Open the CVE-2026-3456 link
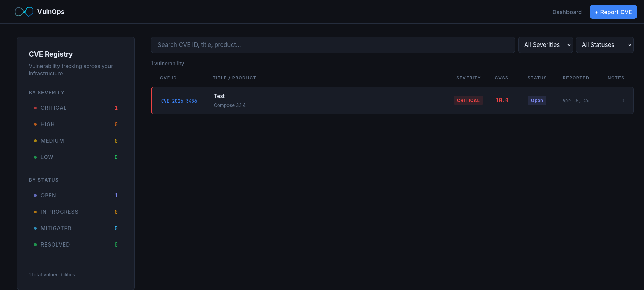 point(179,101)
